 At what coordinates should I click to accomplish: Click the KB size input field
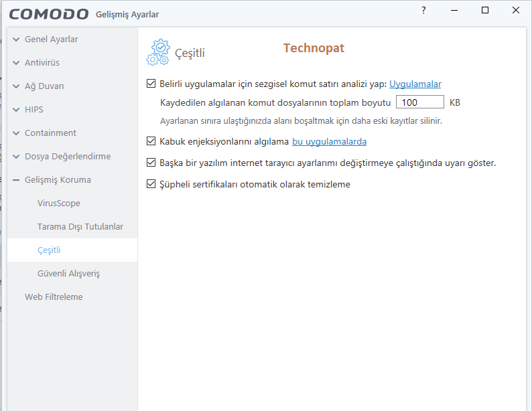[x=420, y=102]
